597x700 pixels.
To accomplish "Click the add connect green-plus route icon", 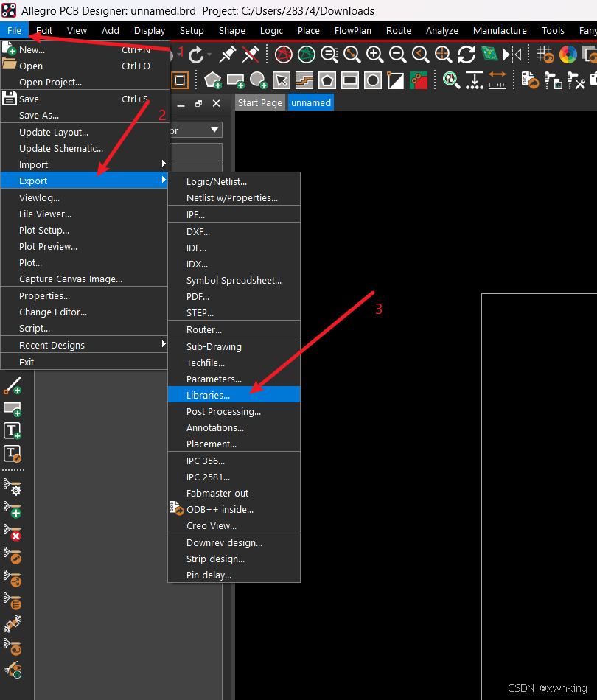I will click(13, 510).
